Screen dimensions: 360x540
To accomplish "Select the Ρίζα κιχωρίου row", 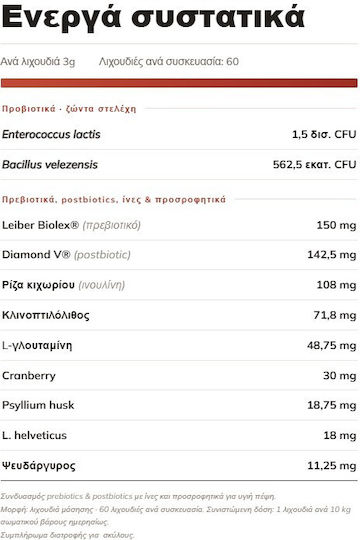I will (179, 285).
